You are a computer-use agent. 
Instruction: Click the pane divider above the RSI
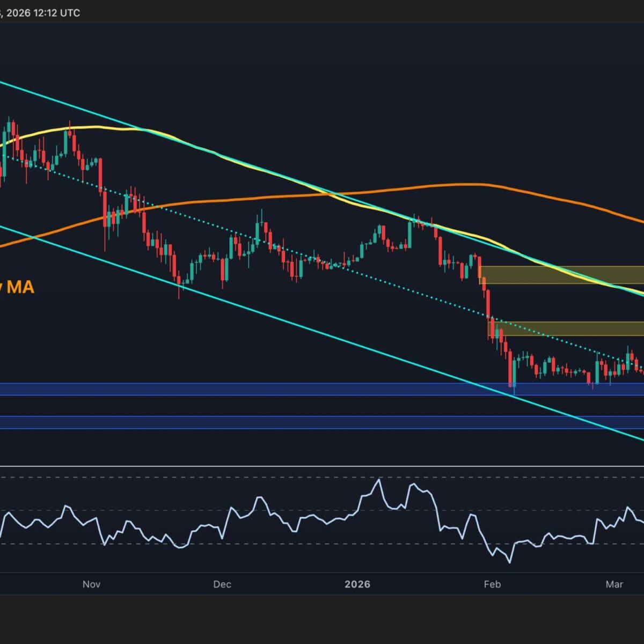322,466
